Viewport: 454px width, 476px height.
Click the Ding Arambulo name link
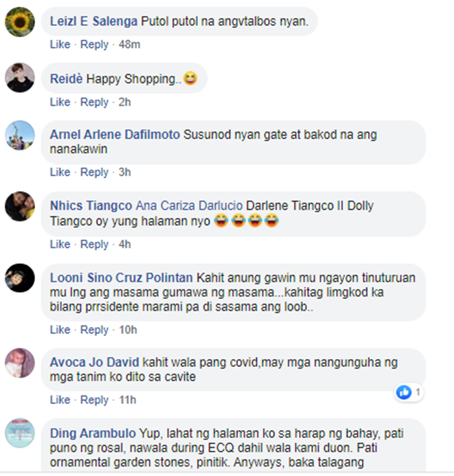93,434
